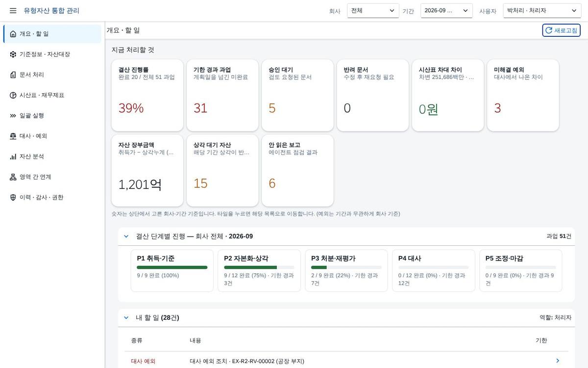Click the scales icon beside 대사 · 예외
Screen dimensions: 588x368
point(13,136)
